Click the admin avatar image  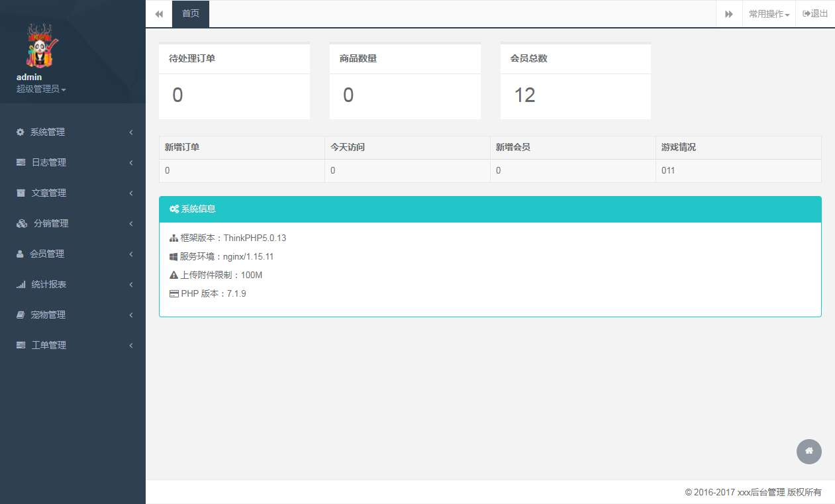click(x=42, y=46)
